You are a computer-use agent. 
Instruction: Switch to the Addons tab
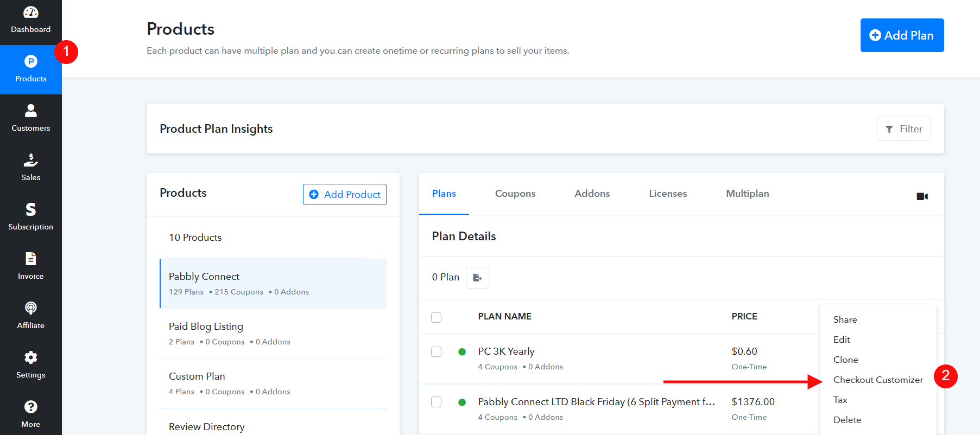point(592,194)
